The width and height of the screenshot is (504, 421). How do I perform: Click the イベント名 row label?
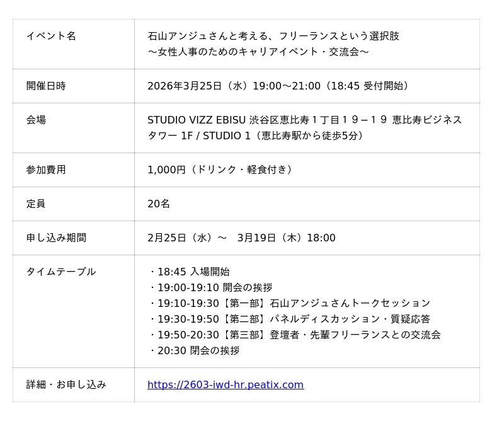[51, 36]
